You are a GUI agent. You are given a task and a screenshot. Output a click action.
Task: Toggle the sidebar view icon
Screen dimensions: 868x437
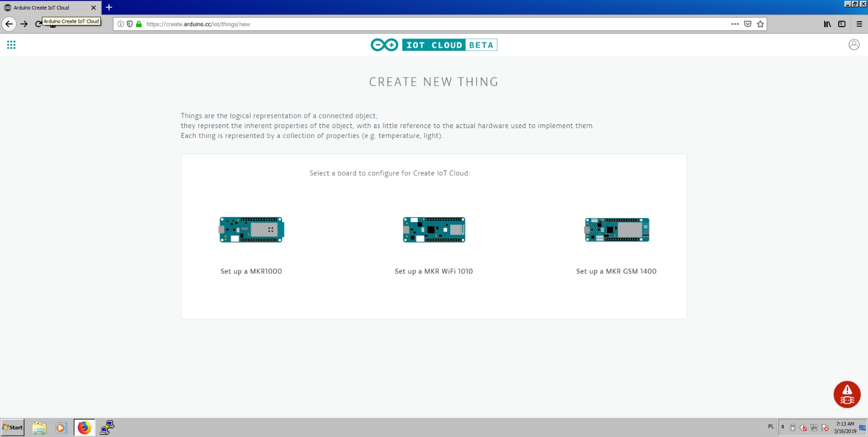[x=842, y=24]
